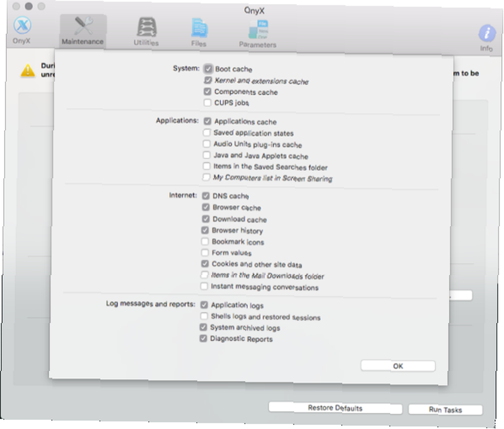The height and width of the screenshot is (429, 504).
Task: Disable the Browser cache checkbox
Action: tap(206, 207)
